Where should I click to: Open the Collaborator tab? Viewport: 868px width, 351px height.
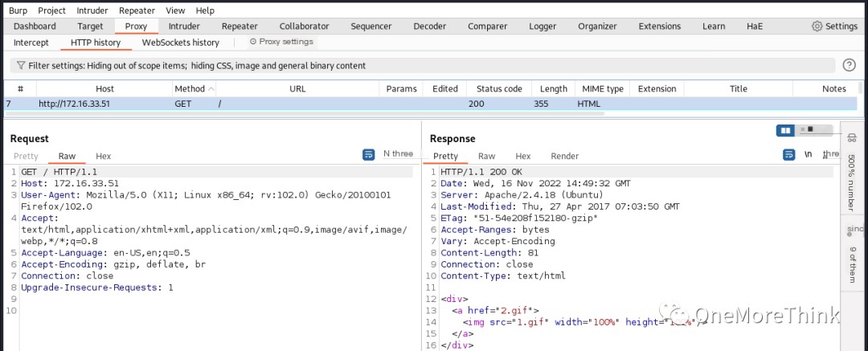click(x=305, y=26)
